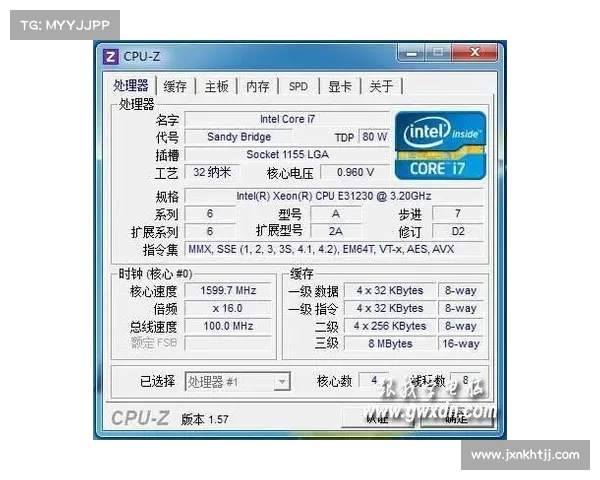
Task: Open the 内存 tab
Action: 258,87
